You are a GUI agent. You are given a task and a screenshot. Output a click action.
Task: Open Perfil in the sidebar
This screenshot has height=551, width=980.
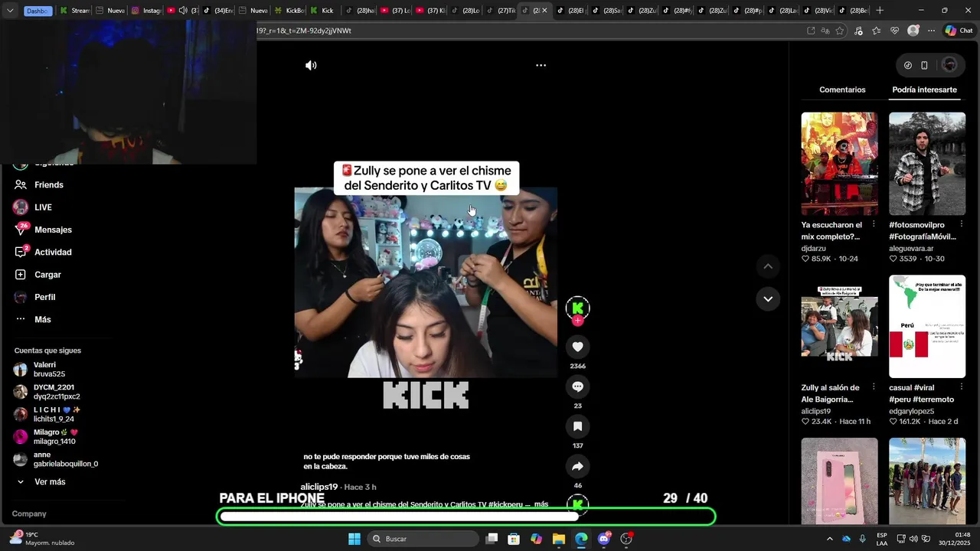[44, 297]
